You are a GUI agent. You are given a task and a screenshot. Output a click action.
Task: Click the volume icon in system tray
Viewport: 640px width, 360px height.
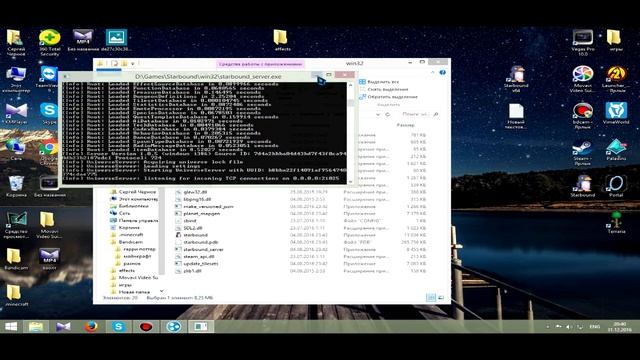(569, 327)
